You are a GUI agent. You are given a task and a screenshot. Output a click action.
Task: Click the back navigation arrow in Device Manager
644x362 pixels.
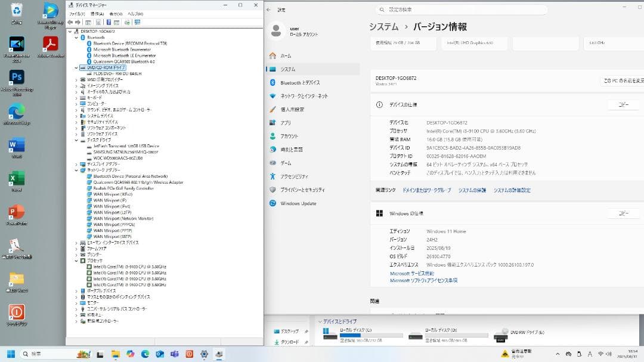click(x=70, y=22)
